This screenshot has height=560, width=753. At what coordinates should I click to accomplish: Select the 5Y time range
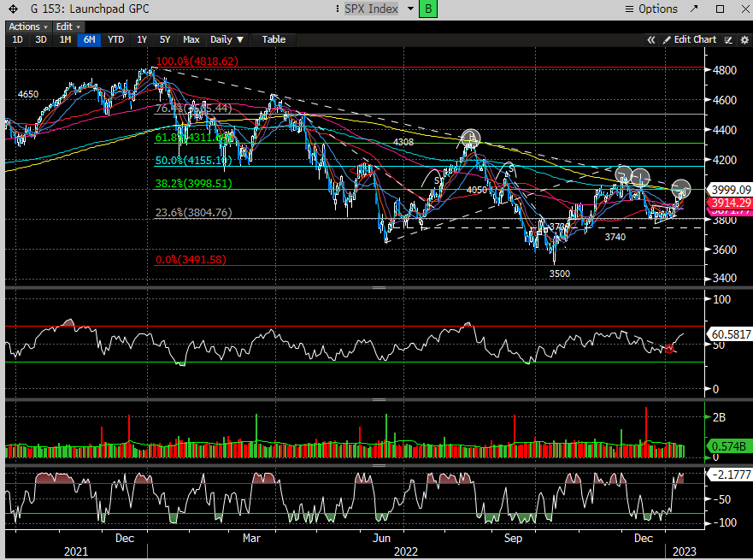tap(165, 40)
